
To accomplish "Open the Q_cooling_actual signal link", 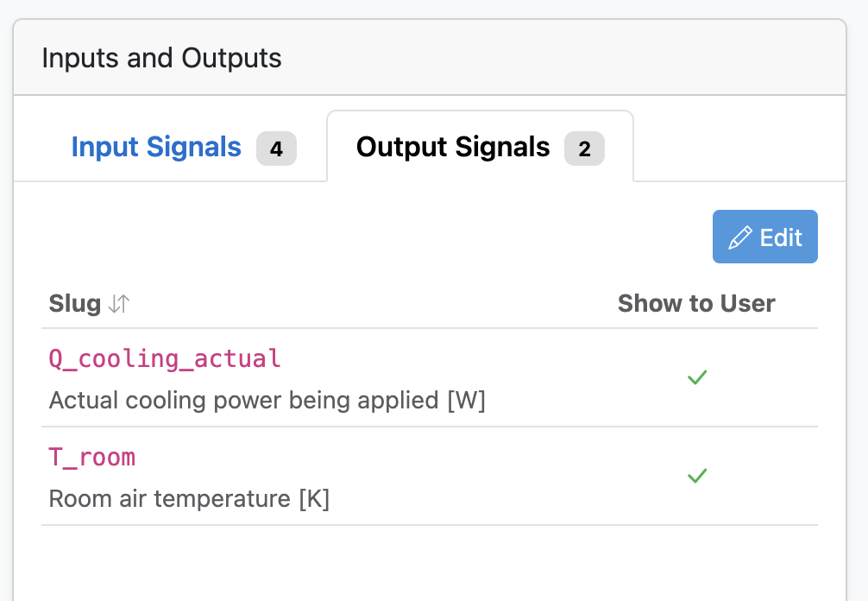I will click(165, 358).
